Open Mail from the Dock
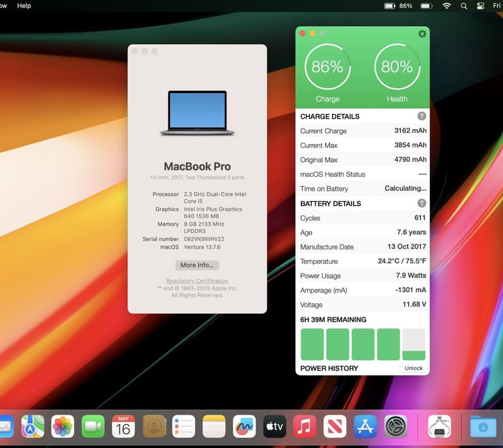This screenshot has height=448, width=503. [x=5, y=426]
